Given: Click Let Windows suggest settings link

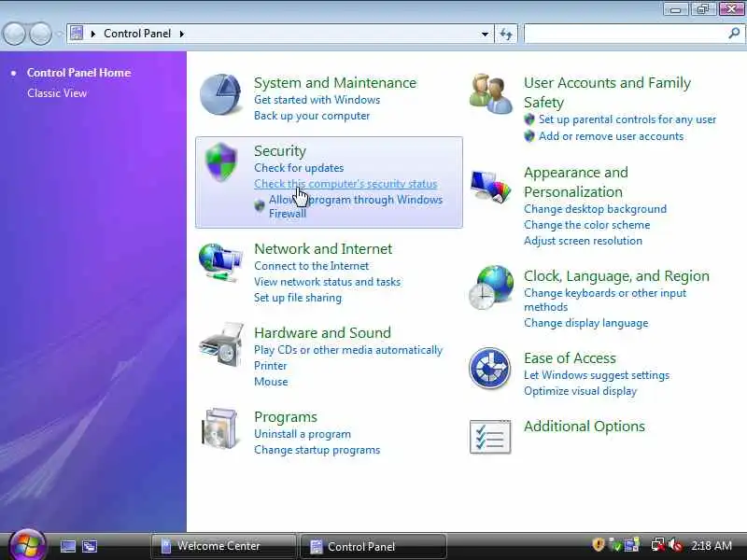Looking at the screenshot, I should pyautogui.click(x=597, y=375).
